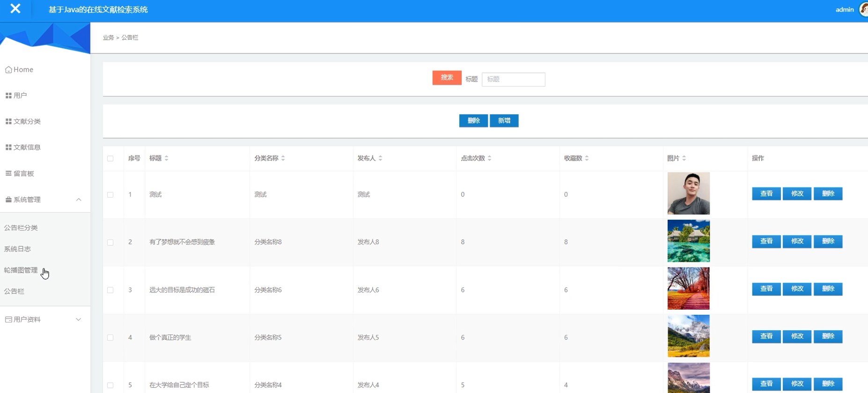868x393 pixels.
Task: Sort by 发布人 column arrows
Action: click(x=380, y=158)
